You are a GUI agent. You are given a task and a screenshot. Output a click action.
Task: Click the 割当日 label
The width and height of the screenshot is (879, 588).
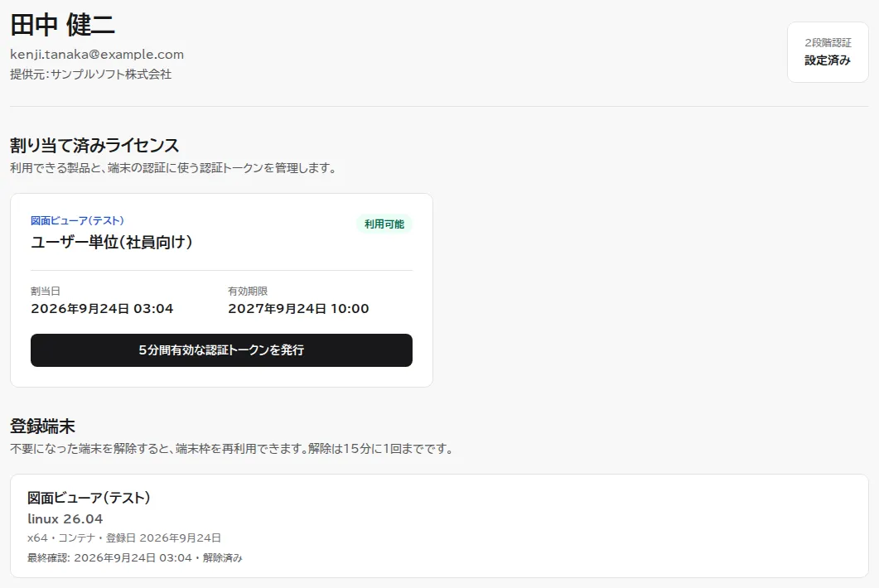tap(46, 292)
